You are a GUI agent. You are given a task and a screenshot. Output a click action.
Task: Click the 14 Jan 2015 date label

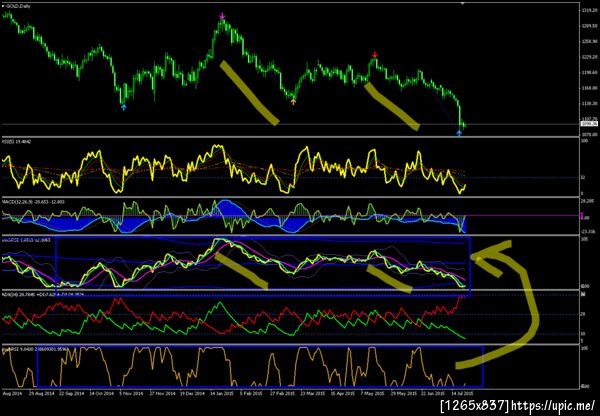(x=222, y=393)
